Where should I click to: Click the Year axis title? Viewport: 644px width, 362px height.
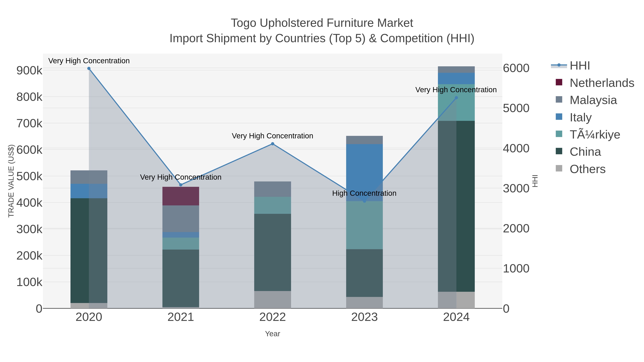pyautogui.click(x=272, y=334)
